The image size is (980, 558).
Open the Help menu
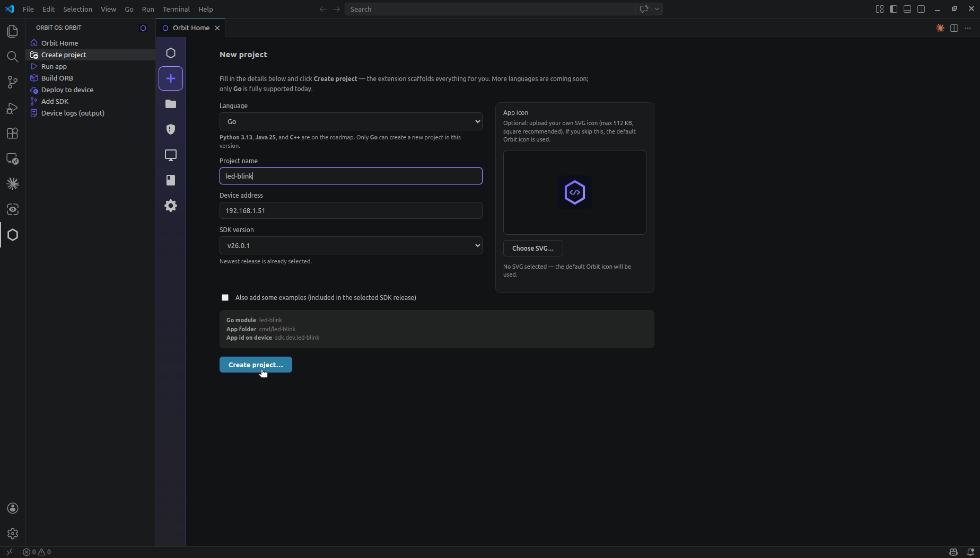pos(205,9)
